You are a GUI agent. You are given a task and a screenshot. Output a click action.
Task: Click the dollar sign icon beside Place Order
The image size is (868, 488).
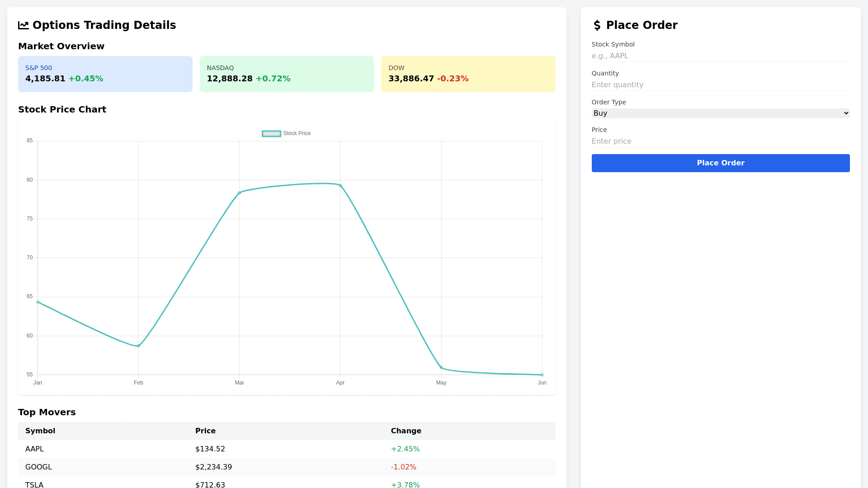coord(597,25)
